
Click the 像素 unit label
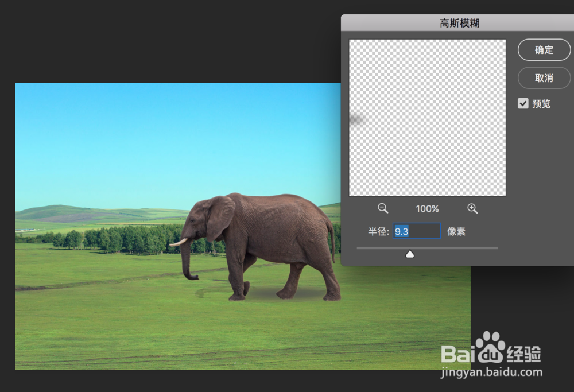coord(456,231)
